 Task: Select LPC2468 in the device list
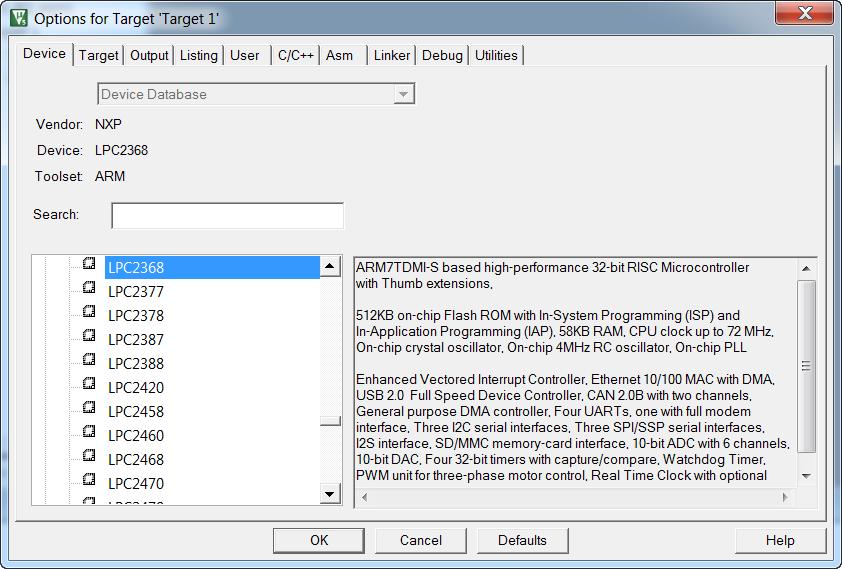coord(136,459)
